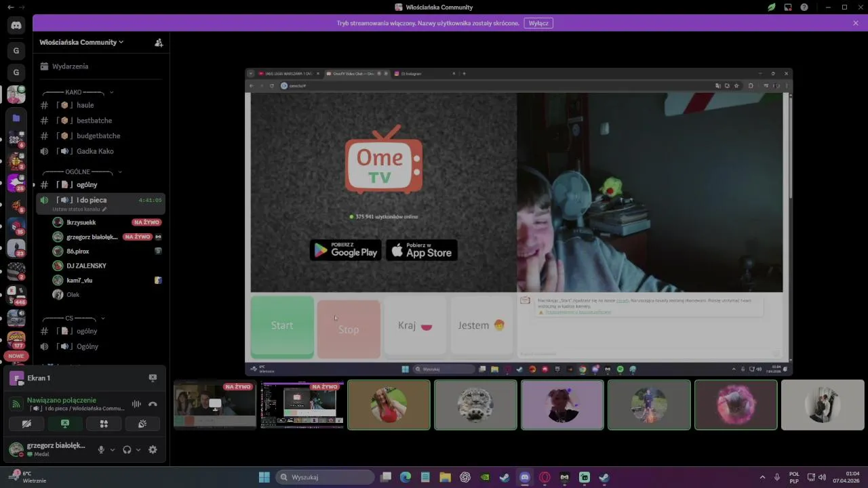Screen dimensions: 868x488
Task: Click the NOWE new mentions badge
Action: click(x=16, y=356)
